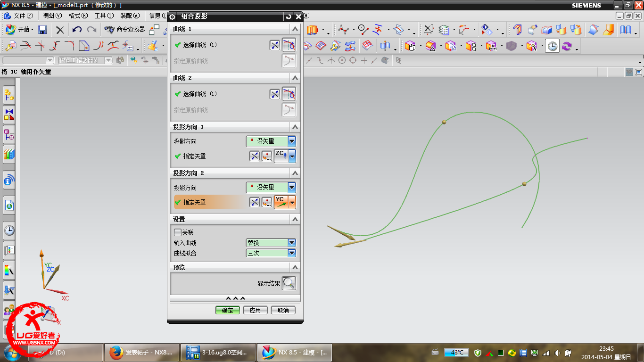Open vector dialog icon for 投影方向 1

click(x=267, y=156)
